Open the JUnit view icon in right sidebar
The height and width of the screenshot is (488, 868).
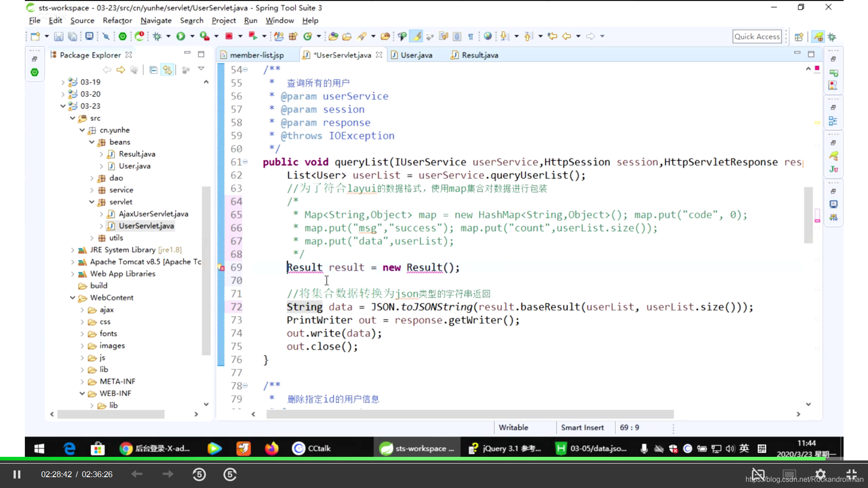[x=834, y=169]
